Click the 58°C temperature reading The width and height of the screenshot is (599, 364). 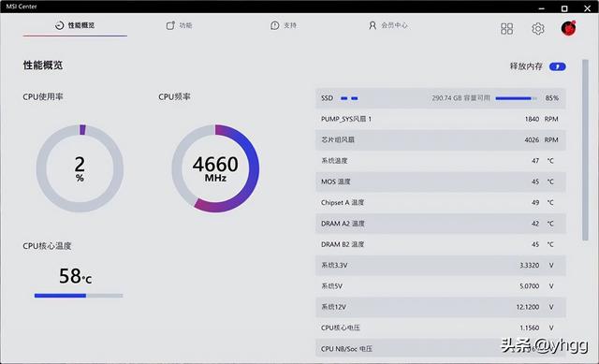pos(75,276)
